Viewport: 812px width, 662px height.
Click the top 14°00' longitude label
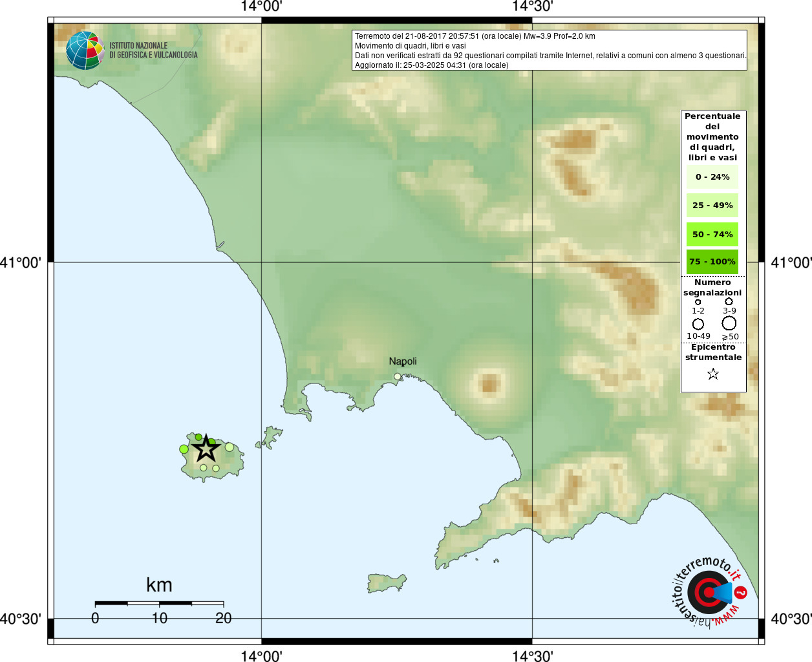tap(261, 6)
